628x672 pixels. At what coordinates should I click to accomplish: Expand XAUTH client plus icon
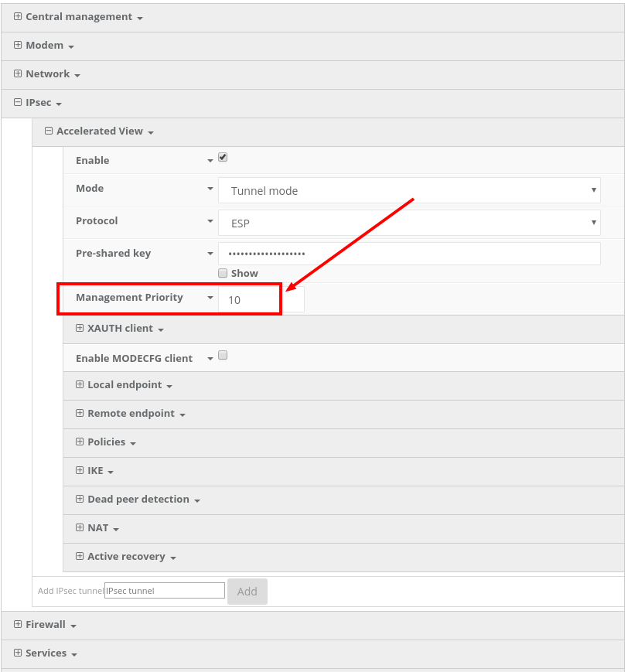click(x=80, y=328)
